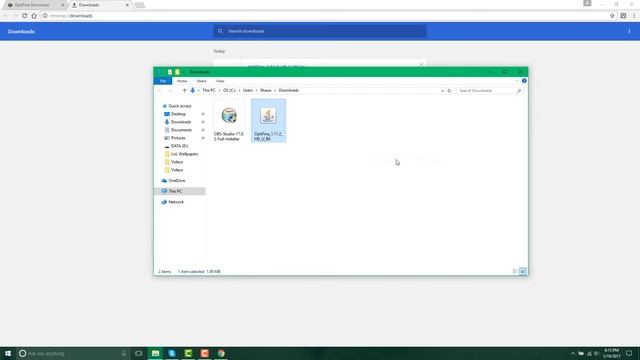Screen dimensions: 640x360
Task: Open Downloads in the Explorer sidebar
Action: 181,122
